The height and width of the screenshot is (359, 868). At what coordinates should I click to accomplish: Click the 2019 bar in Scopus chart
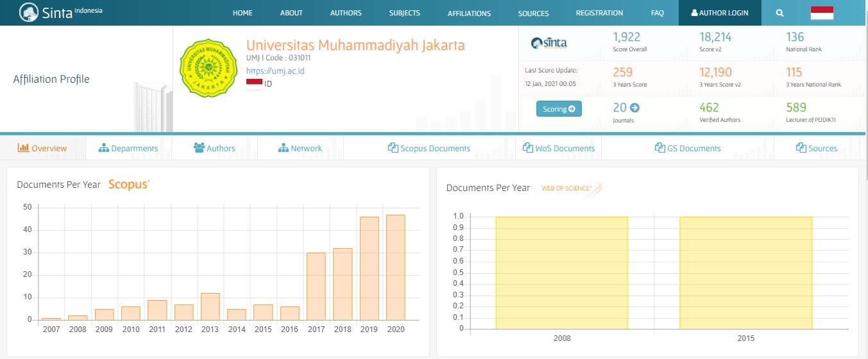[370, 269]
